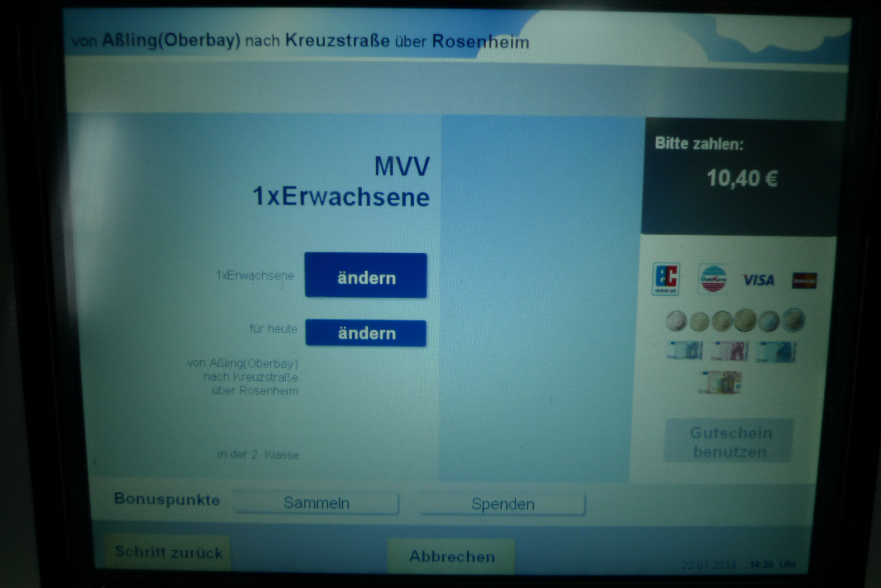Screen dimensions: 881x588
Task: Choose Spenden for Bonuspunkte
Action: click(502, 504)
